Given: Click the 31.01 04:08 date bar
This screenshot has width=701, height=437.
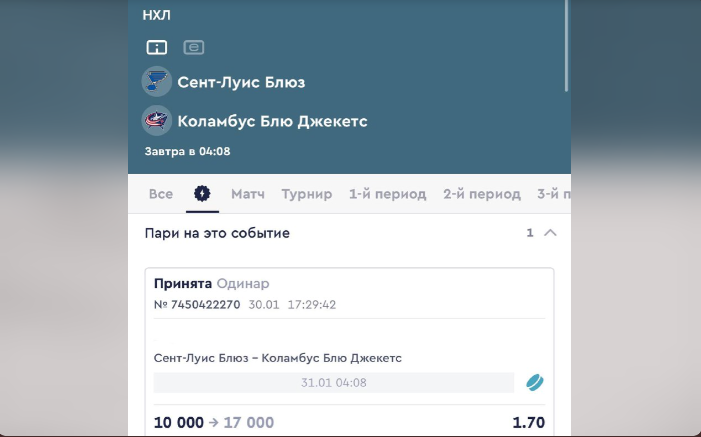Looking at the screenshot, I should pos(334,382).
